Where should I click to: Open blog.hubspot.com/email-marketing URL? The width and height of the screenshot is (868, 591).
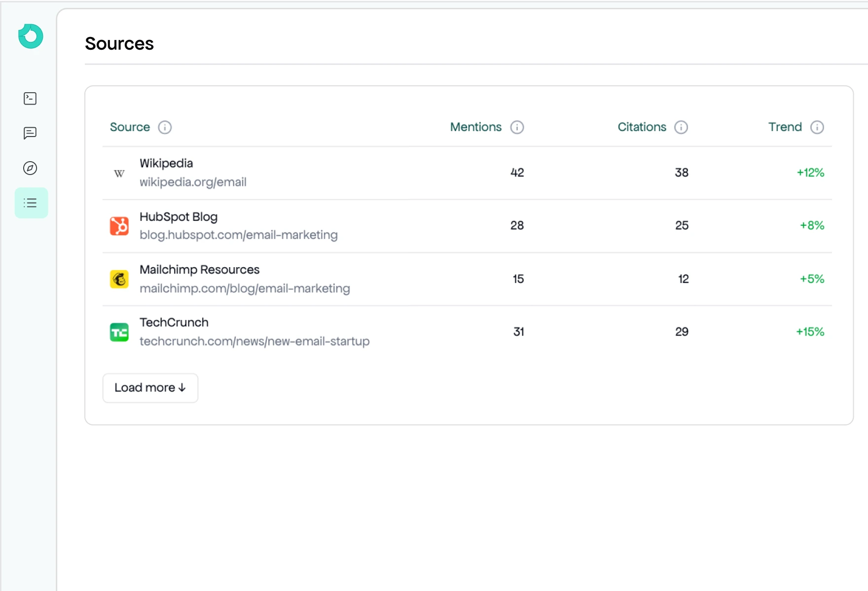238,235
